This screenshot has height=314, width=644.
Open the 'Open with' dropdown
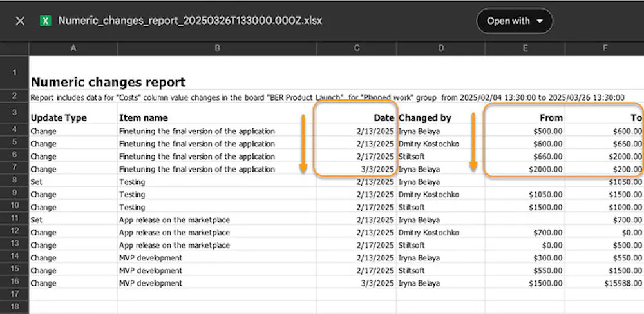click(x=514, y=21)
